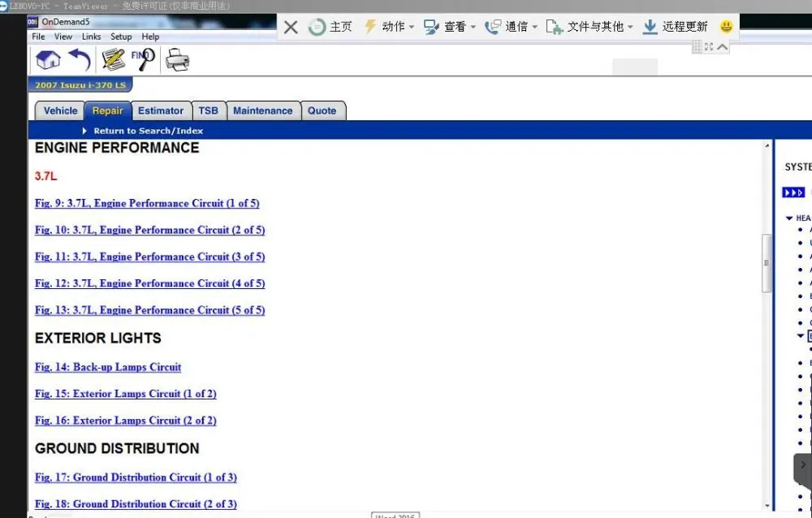Open the Setup menu
The image size is (812, 518).
pos(121,37)
